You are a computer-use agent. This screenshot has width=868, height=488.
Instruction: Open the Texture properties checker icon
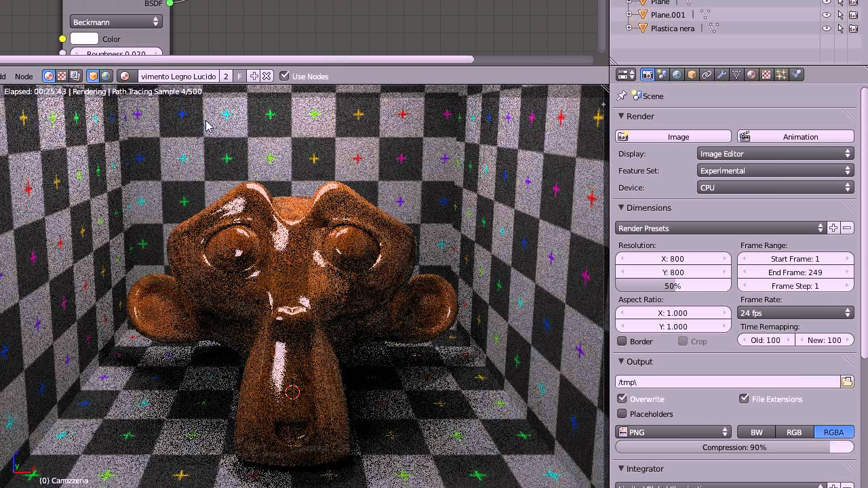[x=766, y=75]
